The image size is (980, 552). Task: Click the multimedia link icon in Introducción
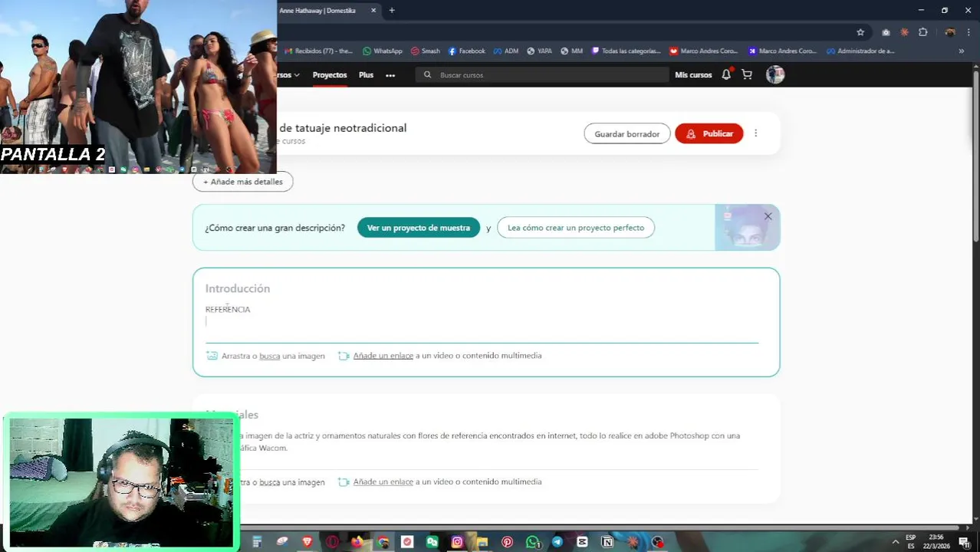click(344, 356)
